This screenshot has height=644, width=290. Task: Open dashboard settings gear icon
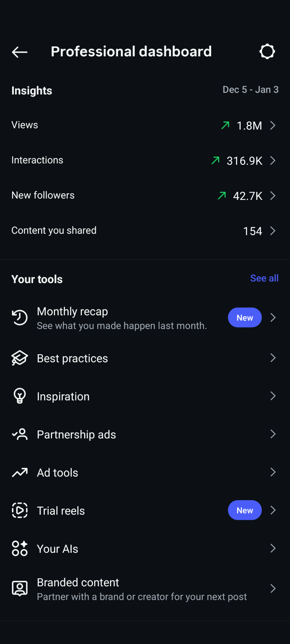tap(267, 52)
